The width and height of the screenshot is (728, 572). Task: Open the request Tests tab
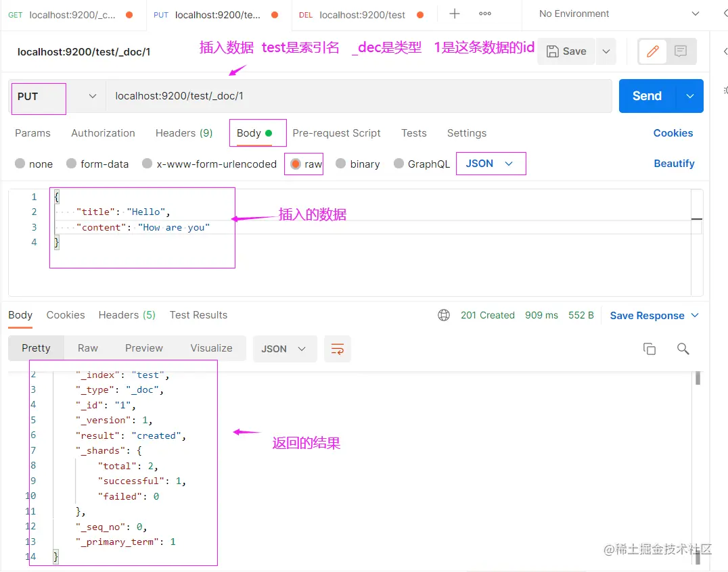click(413, 133)
